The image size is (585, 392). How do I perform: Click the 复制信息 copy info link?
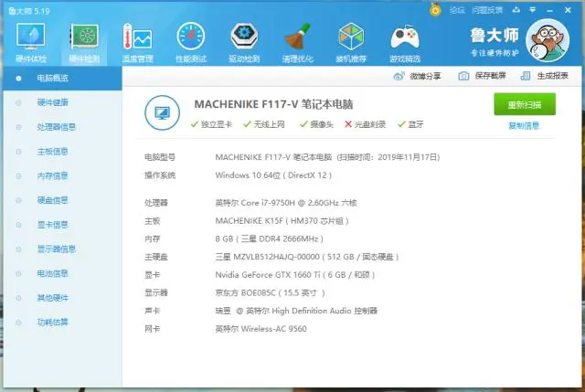(x=524, y=126)
